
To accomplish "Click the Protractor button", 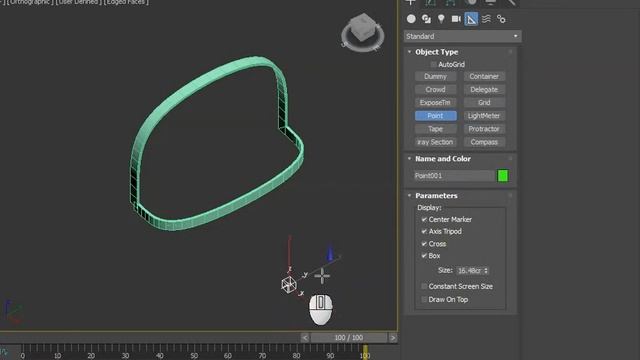I will (484, 129).
